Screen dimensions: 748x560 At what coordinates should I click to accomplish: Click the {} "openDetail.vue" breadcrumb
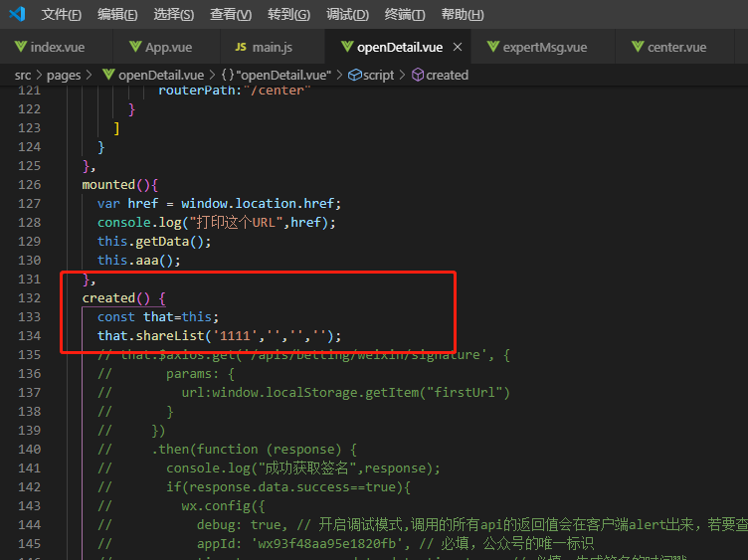[277, 76]
